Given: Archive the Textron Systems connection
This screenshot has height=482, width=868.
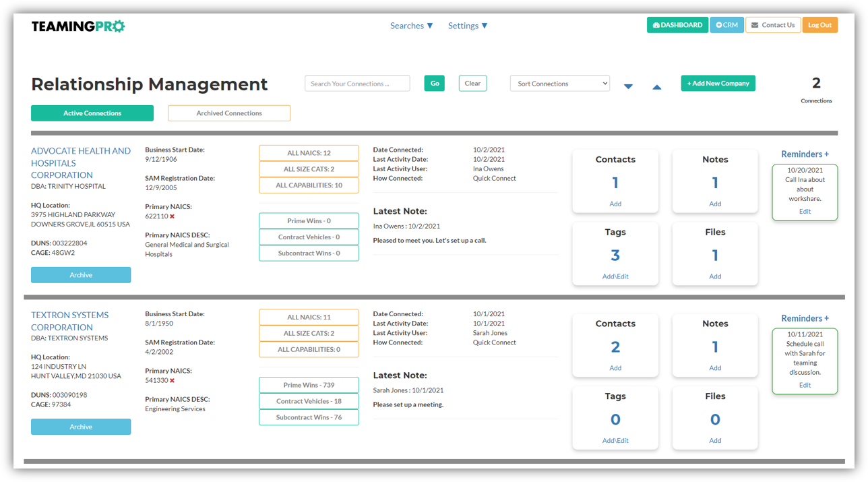Looking at the screenshot, I should pyautogui.click(x=81, y=427).
